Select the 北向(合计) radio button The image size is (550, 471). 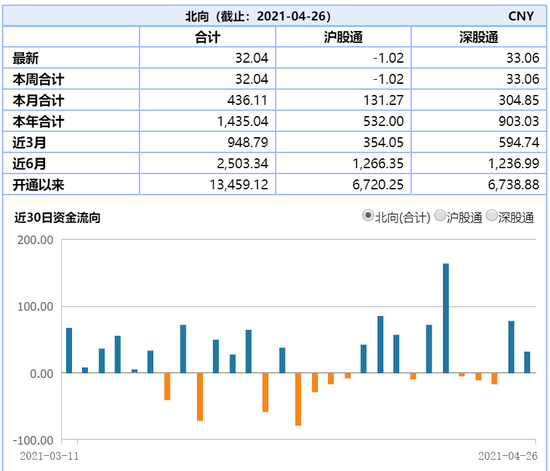pyautogui.click(x=367, y=216)
